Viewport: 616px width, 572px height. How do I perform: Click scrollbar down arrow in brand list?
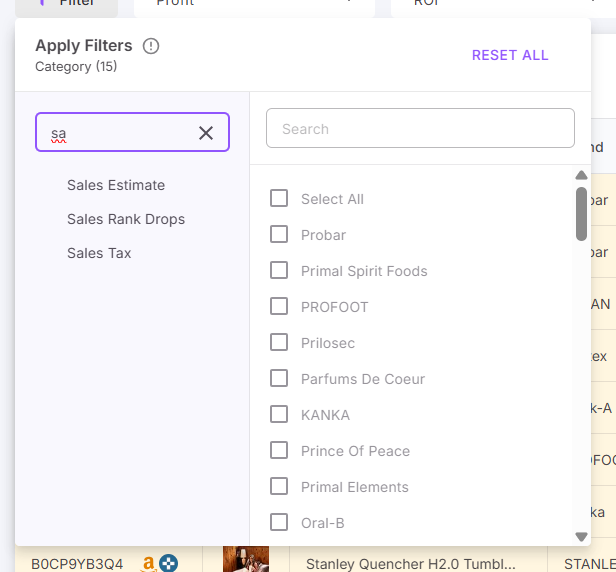581,537
